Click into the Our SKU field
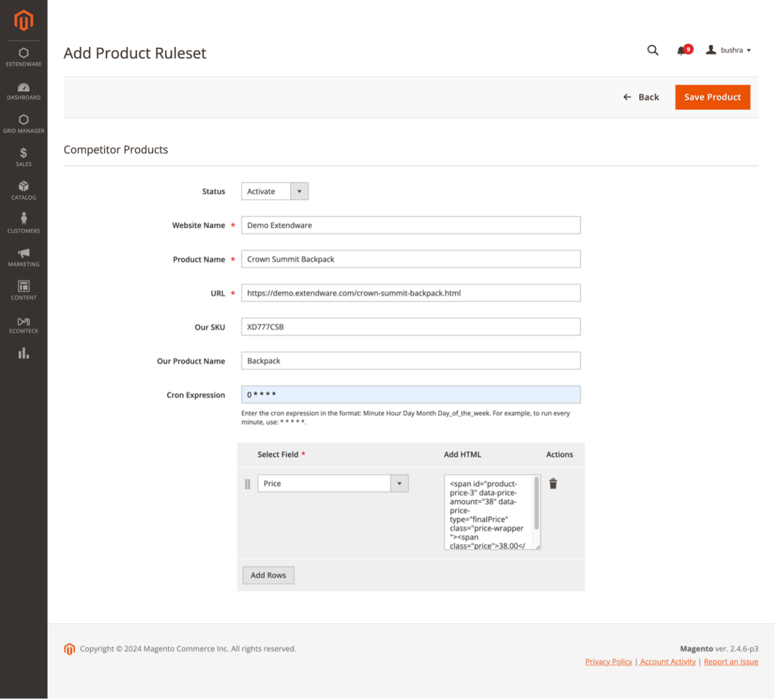 412,327
